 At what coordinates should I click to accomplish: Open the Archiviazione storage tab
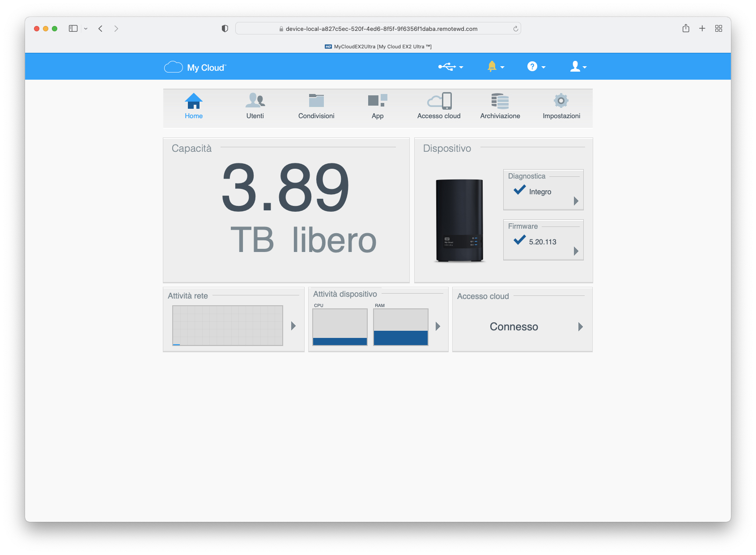pos(500,107)
